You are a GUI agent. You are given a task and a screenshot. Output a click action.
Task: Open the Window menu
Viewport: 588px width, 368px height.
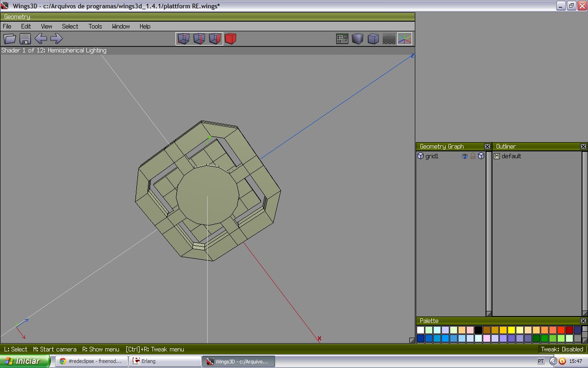(121, 26)
